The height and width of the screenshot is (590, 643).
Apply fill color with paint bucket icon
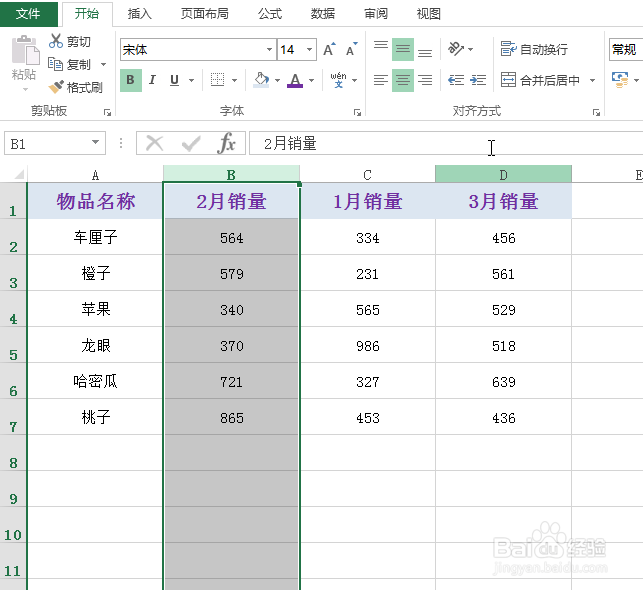[261, 80]
